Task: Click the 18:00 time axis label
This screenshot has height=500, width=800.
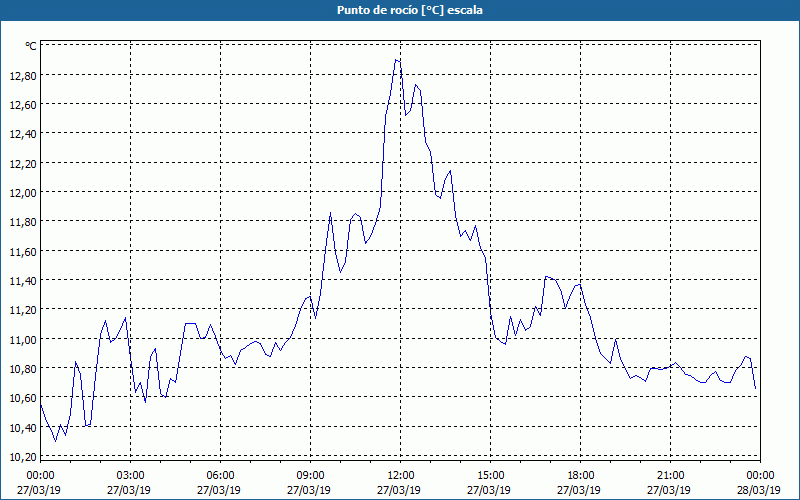Action: pyautogui.click(x=581, y=476)
